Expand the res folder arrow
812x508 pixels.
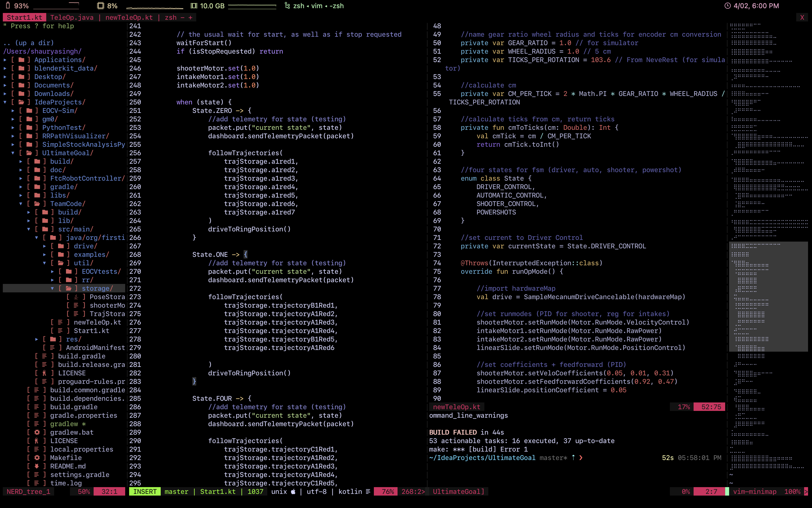[x=37, y=339]
